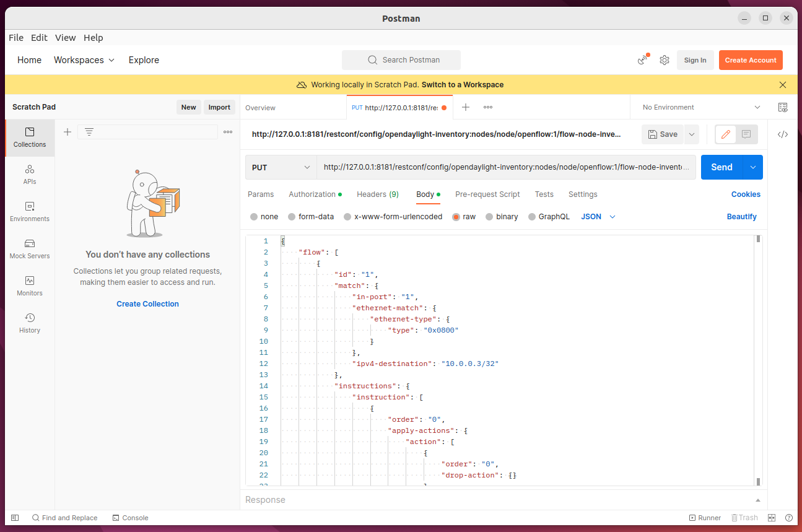The height and width of the screenshot is (532, 802).
Task: Click the comment mode icon
Action: [x=746, y=134]
